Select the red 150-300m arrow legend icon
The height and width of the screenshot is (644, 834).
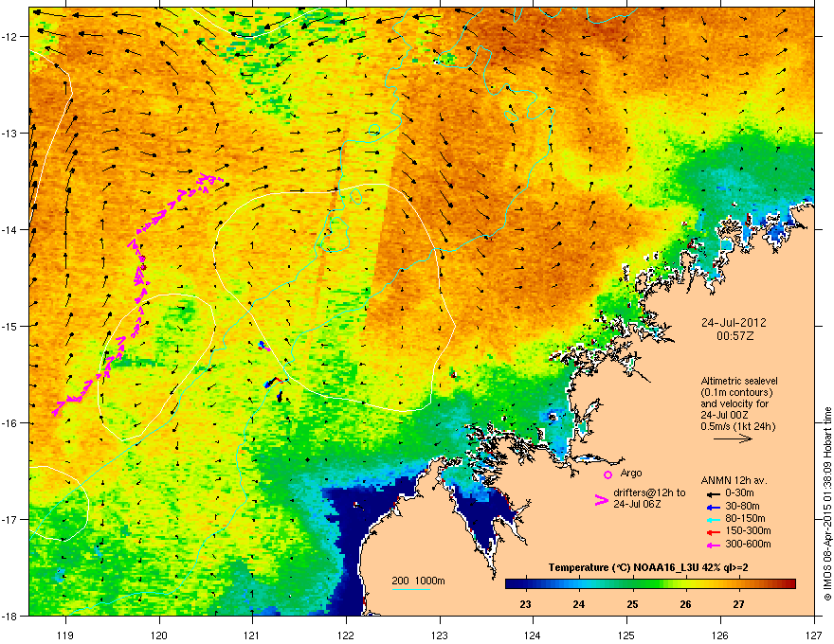[714, 532]
